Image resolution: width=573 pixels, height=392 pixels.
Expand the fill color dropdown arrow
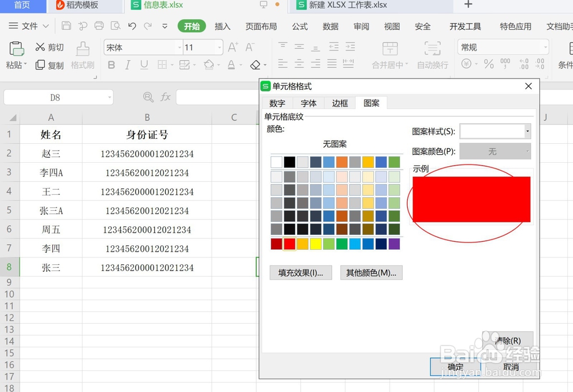click(218, 65)
